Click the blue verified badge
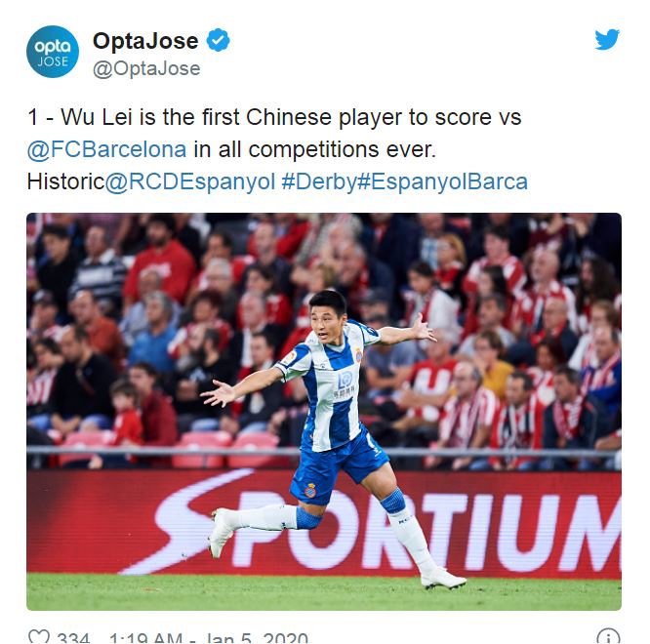 tap(218, 40)
